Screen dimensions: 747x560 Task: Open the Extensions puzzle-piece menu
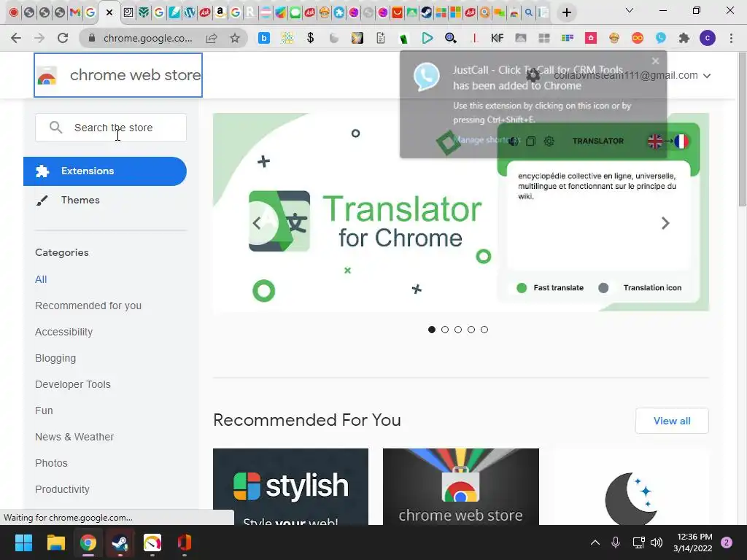tap(684, 38)
